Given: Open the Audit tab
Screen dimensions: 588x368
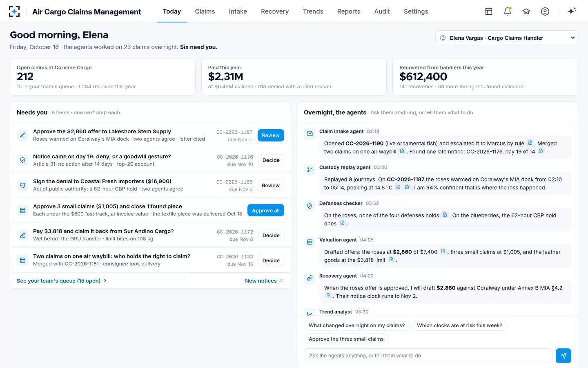Looking at the screenshot, I should [x=382, y=11].
